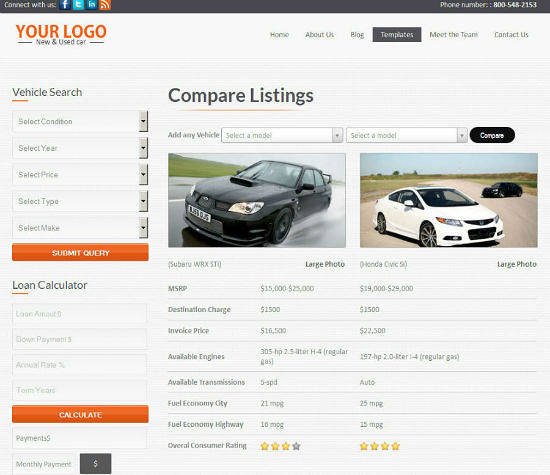Select the Templates menu tab
The height and width of the screenshot is (475, 550).
[397, 34]
